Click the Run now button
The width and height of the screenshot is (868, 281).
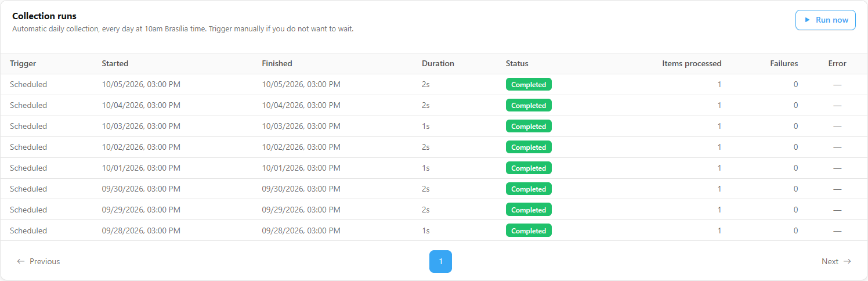(825, 20)
